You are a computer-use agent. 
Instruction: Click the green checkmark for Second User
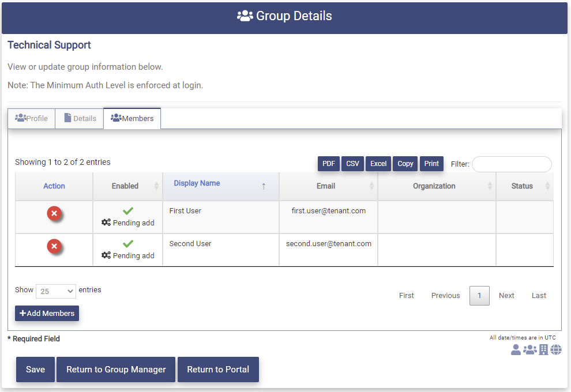coord(128,244)
